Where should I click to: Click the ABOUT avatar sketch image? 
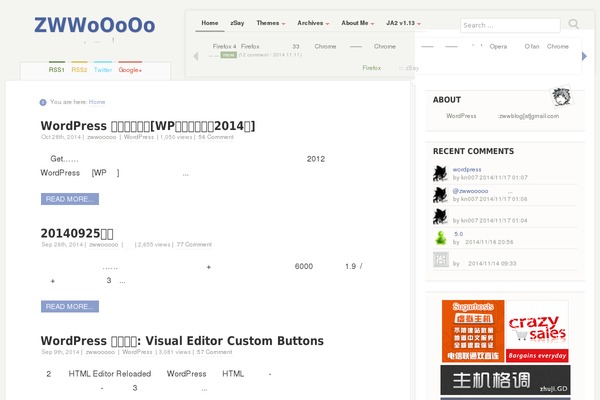[561, 97]
